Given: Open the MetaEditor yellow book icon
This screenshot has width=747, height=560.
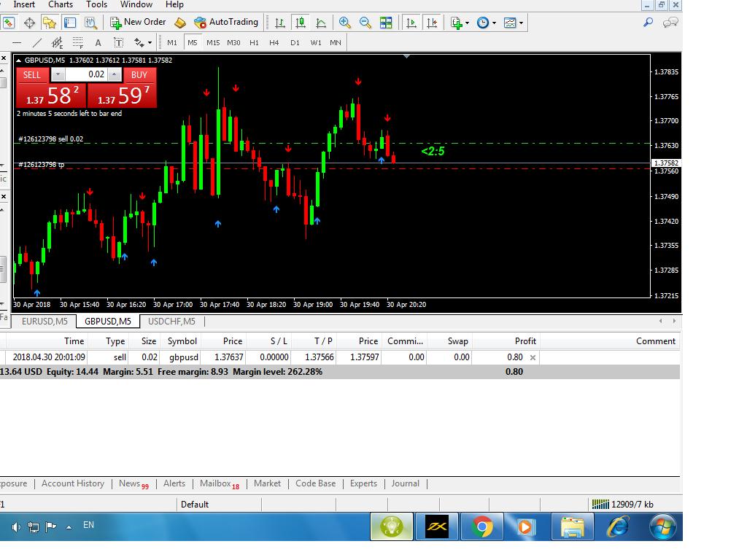Looking at the screenshot, I should point(180,23).
